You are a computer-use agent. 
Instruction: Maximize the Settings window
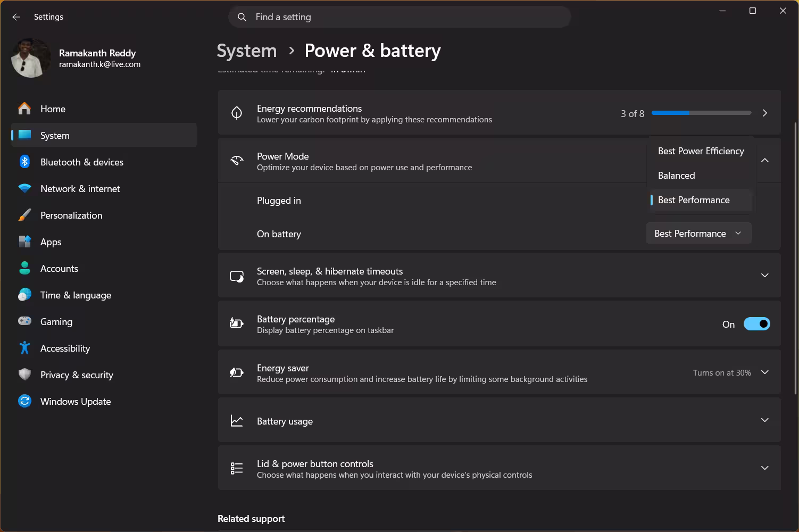click(753, 11)
